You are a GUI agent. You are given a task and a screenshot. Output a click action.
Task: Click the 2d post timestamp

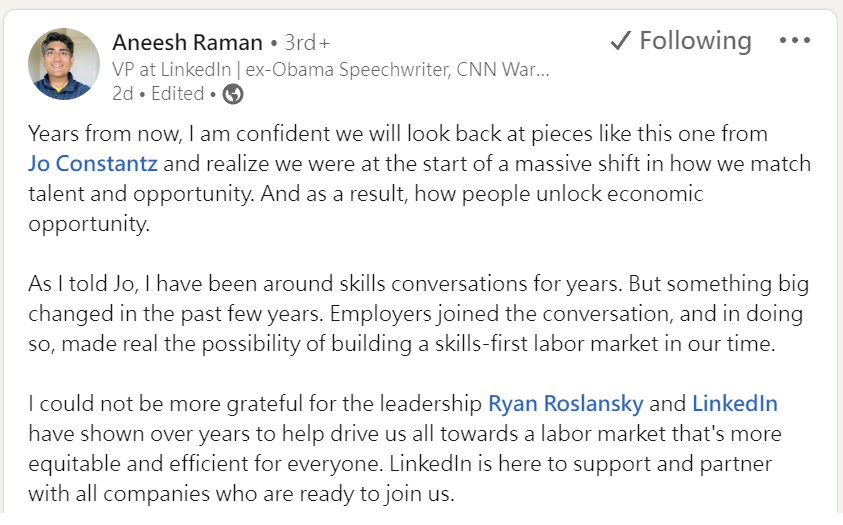(x=123, y=94)
